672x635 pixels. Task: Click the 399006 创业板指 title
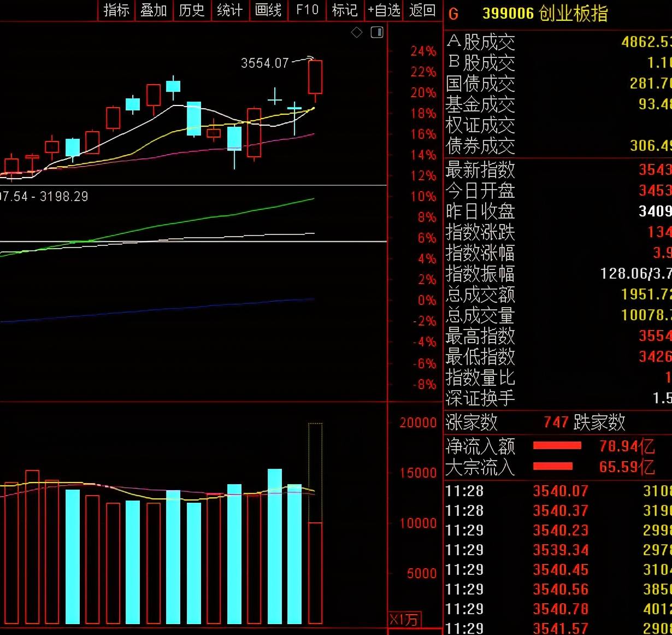[x=545, y=14]
